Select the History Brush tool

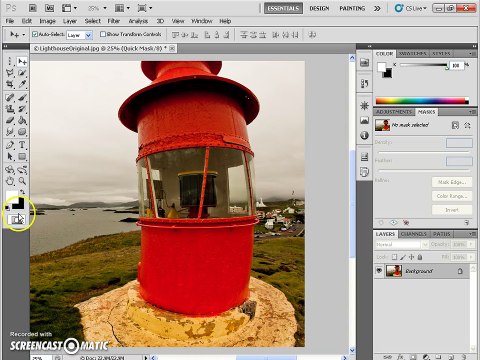(22, 109)
